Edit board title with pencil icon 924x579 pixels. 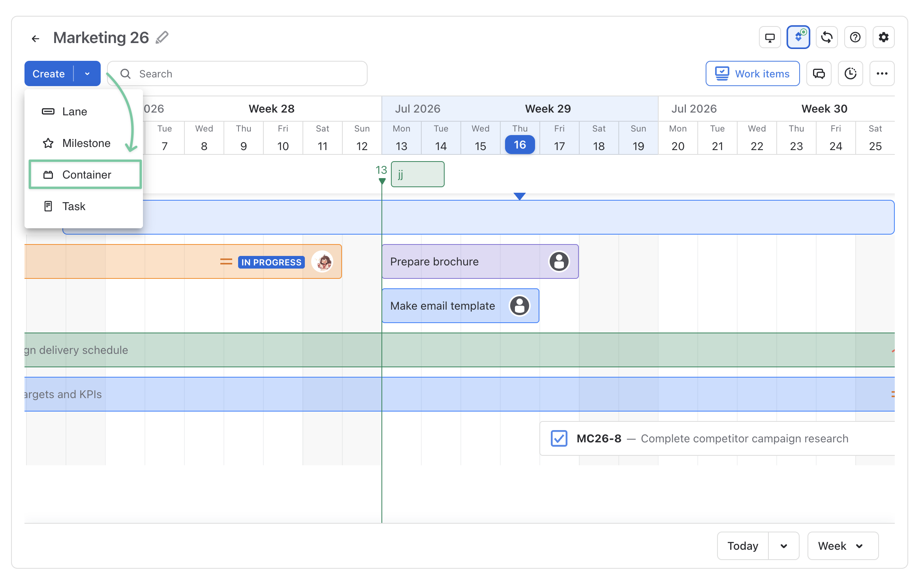click(x=162, y=38)
